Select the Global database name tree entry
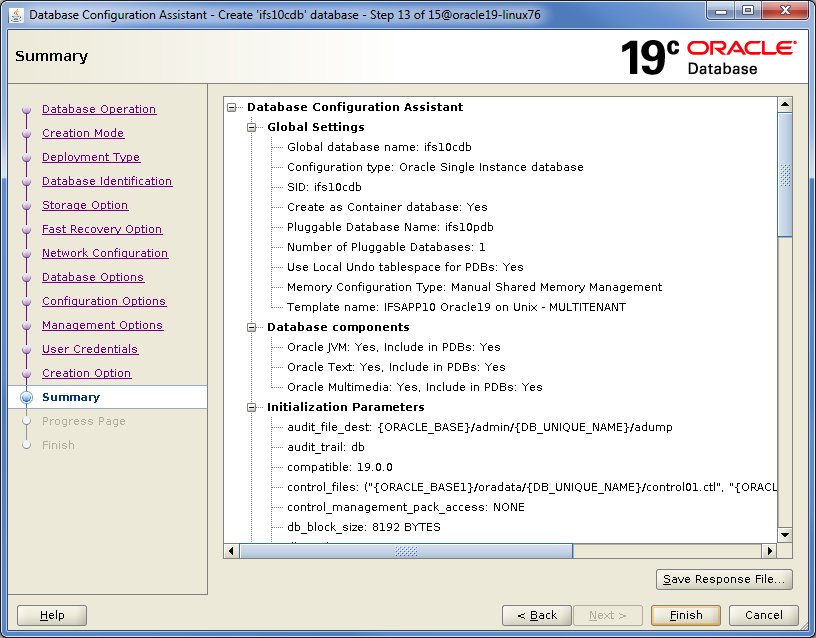The width and height of the screenshot is (816, 638). click(379, 147)
